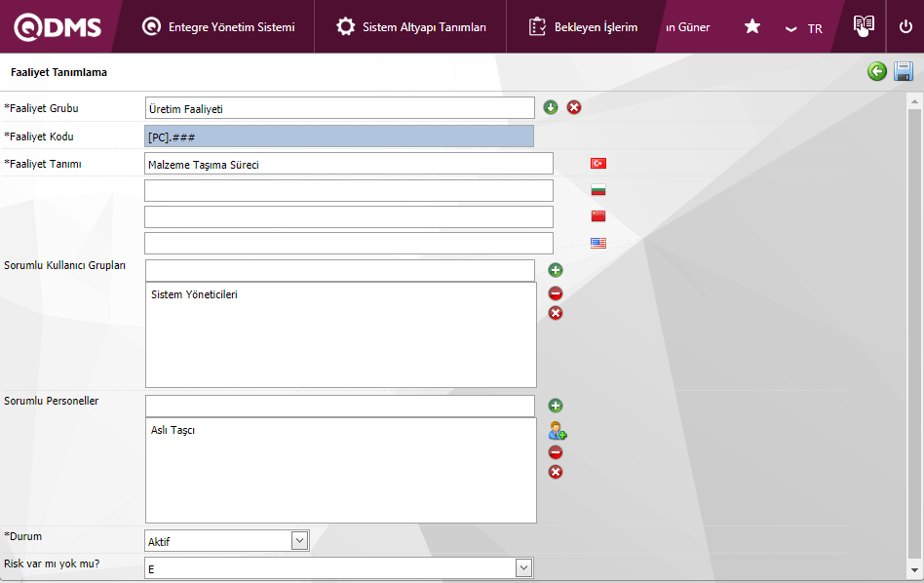This screenshot has width=924, height=583.
Task: Click green down-arrow select icon beside Faaliyet Grubu
Action: (x=551, y=107)
